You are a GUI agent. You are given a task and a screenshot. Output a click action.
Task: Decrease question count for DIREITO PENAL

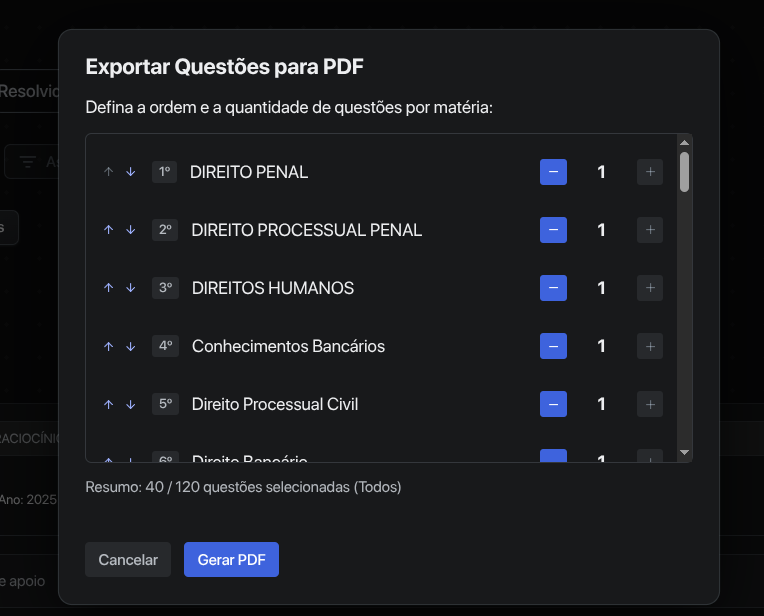tap(553, 172)
